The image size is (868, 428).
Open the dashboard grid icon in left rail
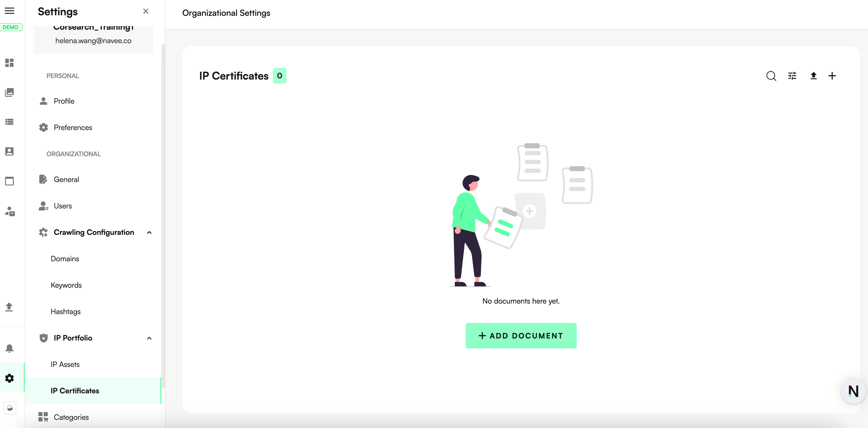point(9,63)
